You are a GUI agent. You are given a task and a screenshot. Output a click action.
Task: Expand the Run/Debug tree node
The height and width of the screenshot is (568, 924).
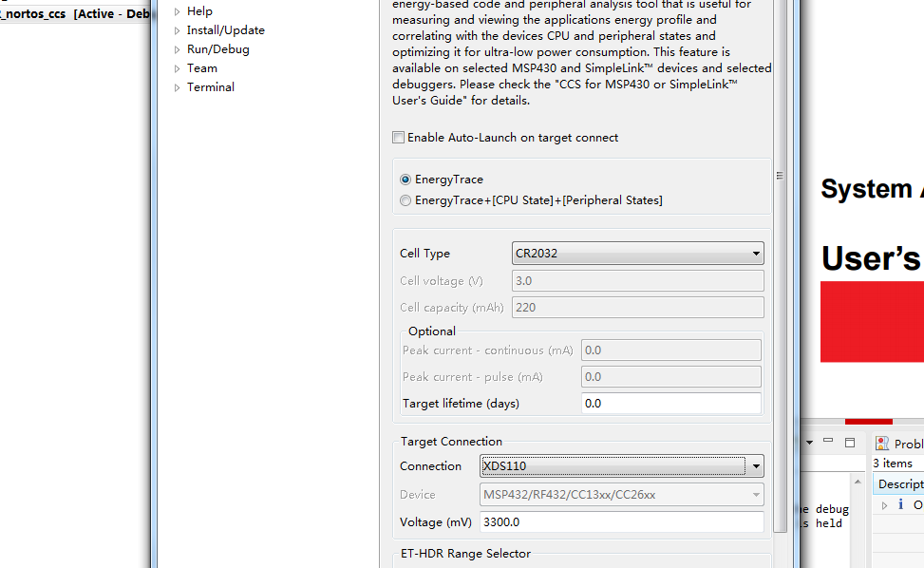pyautogui.click(x=177, y=49)
